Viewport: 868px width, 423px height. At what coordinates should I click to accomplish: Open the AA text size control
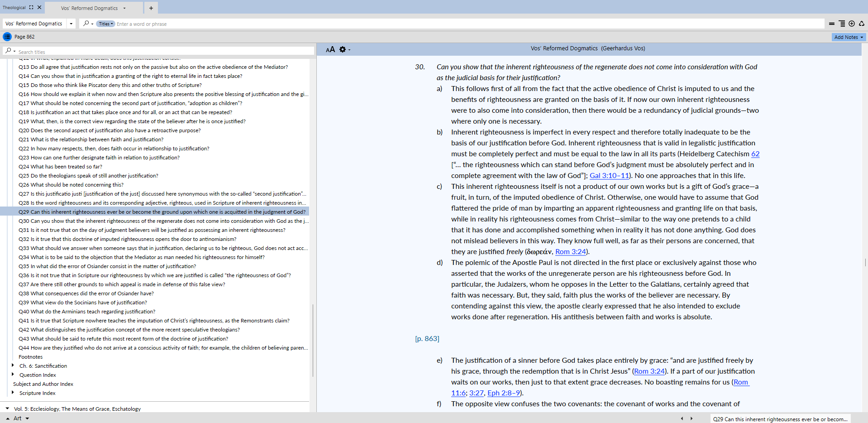coord(330,49)
